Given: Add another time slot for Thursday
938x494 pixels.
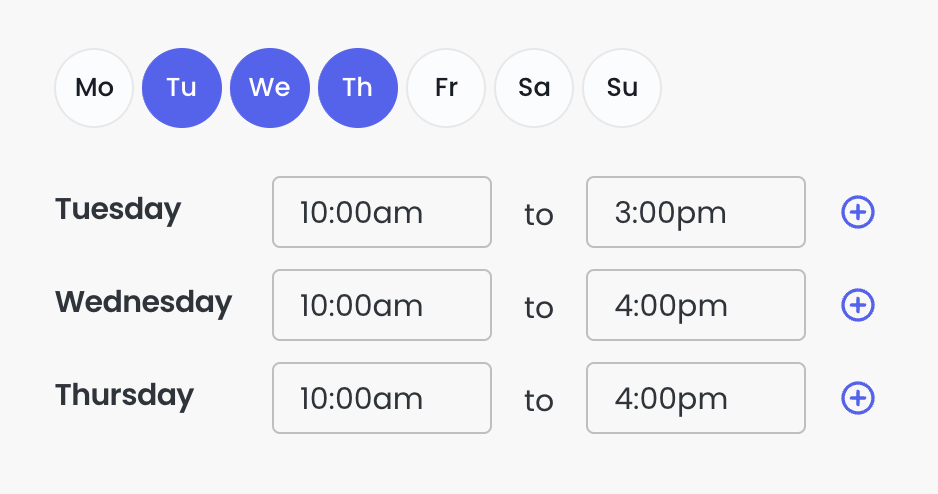Looking at the screenshot, I should 858,398.
